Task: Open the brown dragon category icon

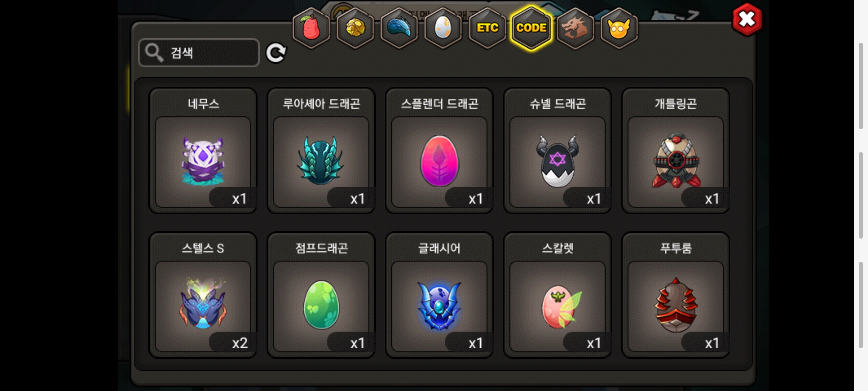Action: click(x=575, y=28)
